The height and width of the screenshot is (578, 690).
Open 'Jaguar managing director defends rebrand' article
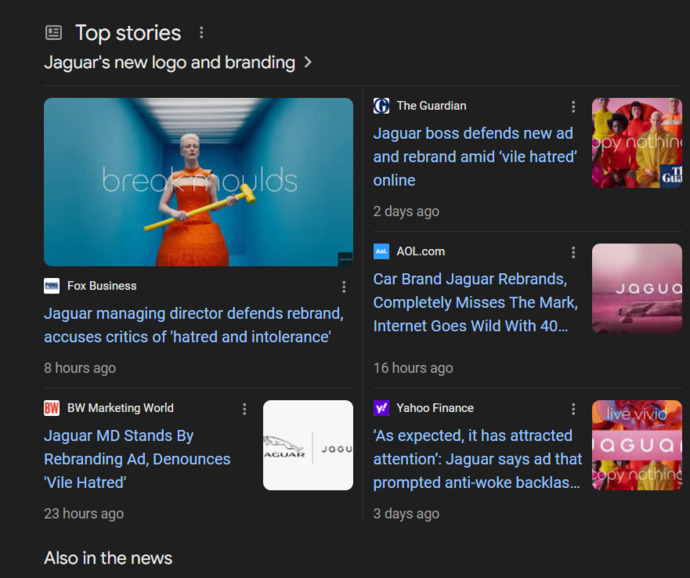point(194,325)
